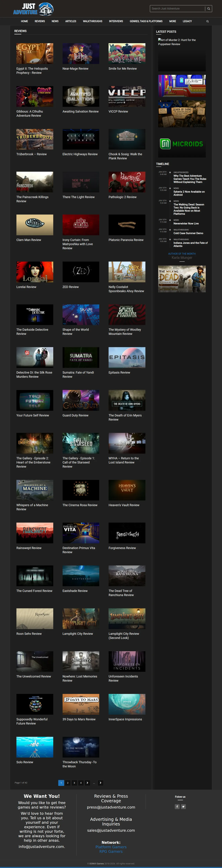The width and height of the screenshot is (222, 868).
Task: Jump to last page arrow in pagination
Action: [100, 783]
